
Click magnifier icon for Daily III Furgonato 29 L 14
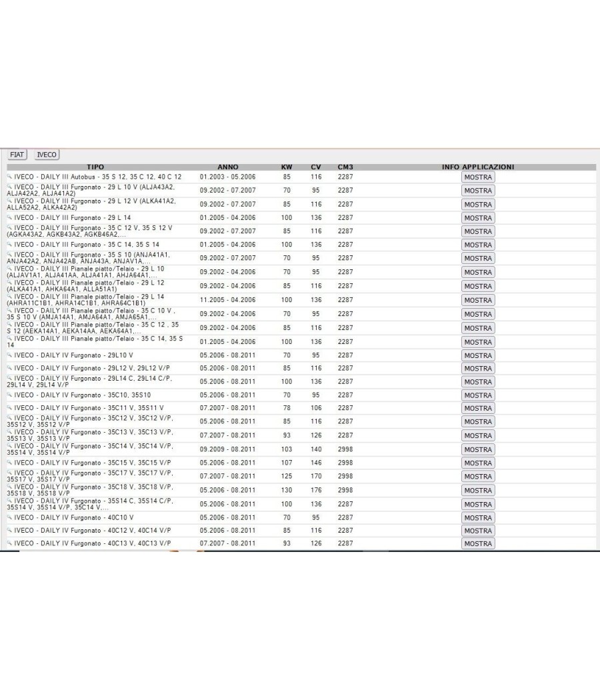click(x=9, y=217)
